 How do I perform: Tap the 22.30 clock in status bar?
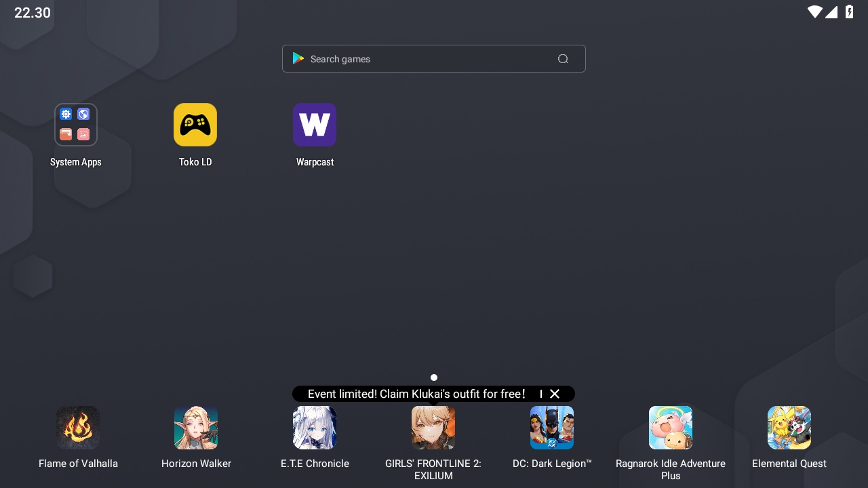tap(33, 13)
